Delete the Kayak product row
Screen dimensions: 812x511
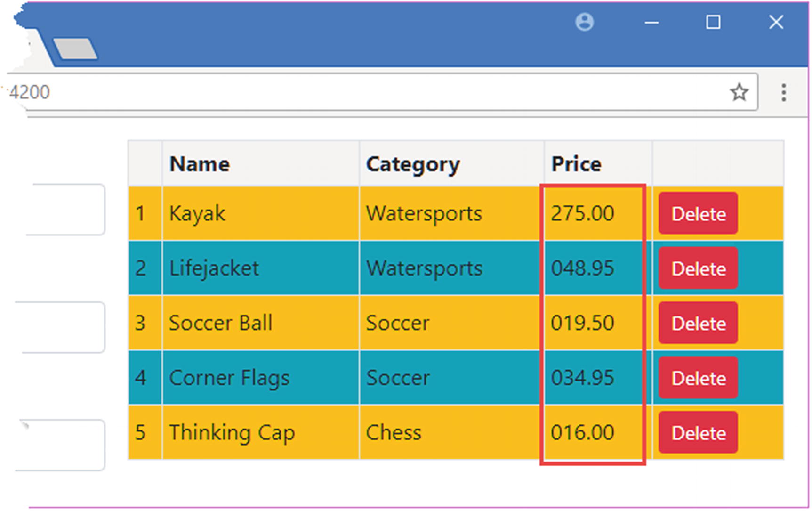pos(698,214)
